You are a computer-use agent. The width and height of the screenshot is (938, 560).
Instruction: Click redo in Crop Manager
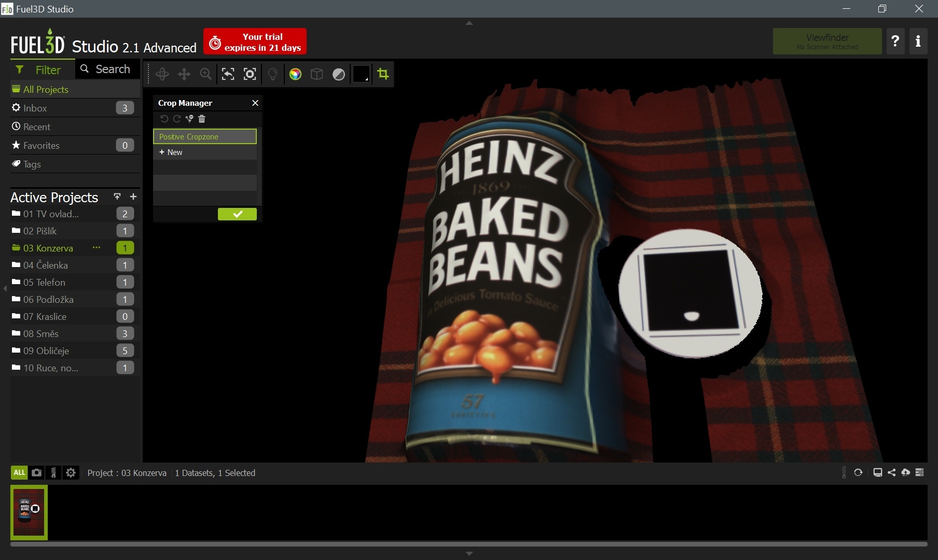coord(177,119)
